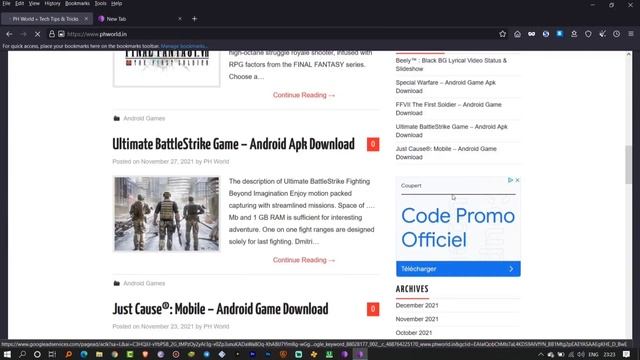Screen dimensions: 640x360
Task: Open November 2021 archive
Action: [417, 319]
